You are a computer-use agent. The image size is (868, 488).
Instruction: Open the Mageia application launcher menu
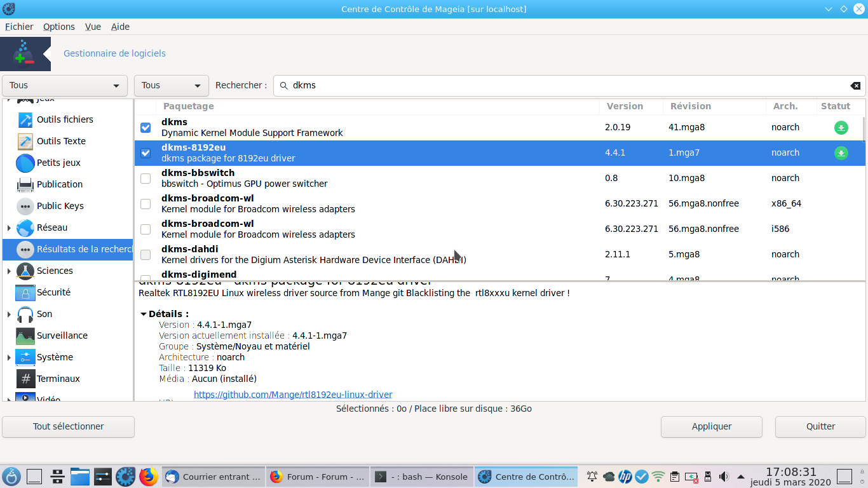click(11, 477)
